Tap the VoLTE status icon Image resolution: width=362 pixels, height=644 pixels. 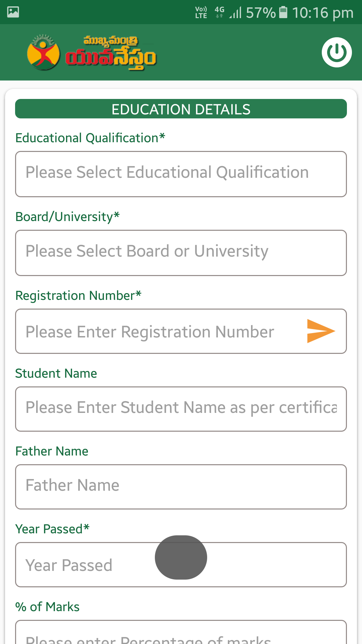201,12
